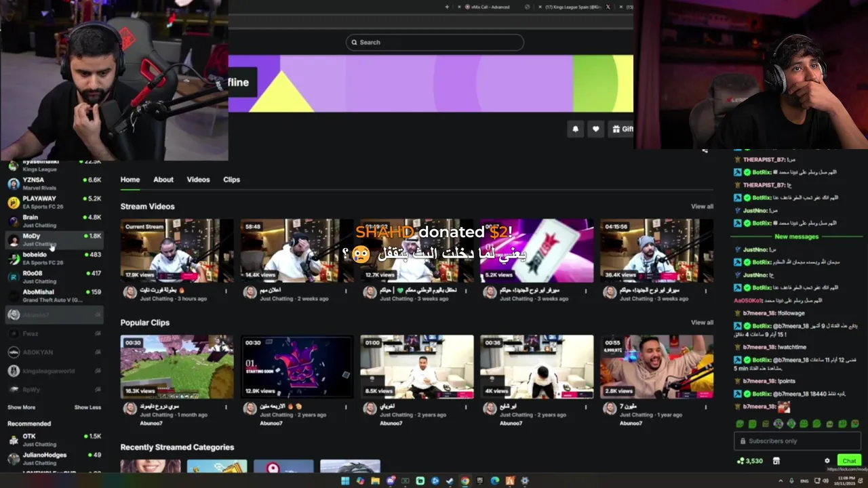Open MoDy channel in sidebar
Screen dimensions: 868x488
tap(54, 239)
